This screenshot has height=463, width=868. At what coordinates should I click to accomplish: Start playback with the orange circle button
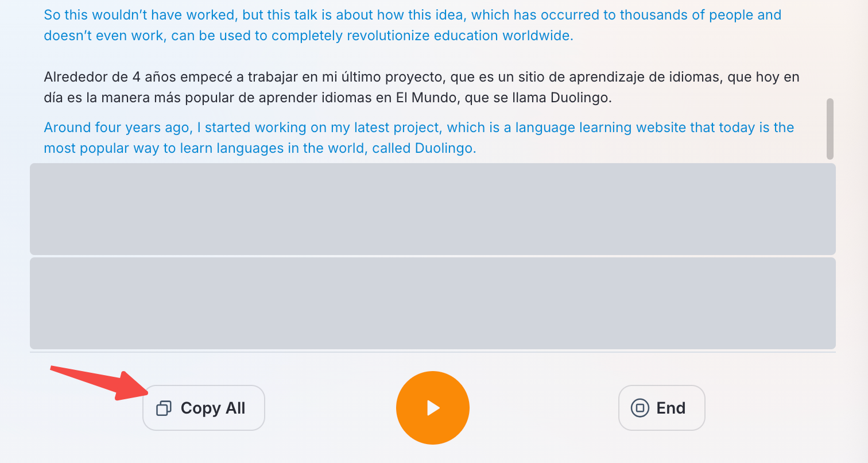432,408
